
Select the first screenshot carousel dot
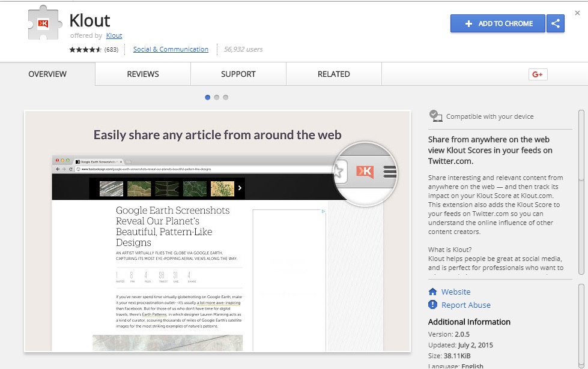tap(207, 97)
